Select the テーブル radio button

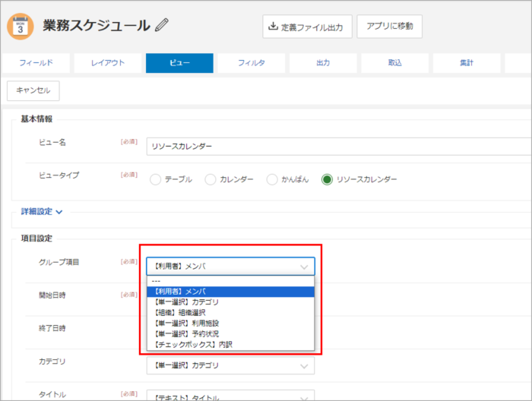coord(155,179)
